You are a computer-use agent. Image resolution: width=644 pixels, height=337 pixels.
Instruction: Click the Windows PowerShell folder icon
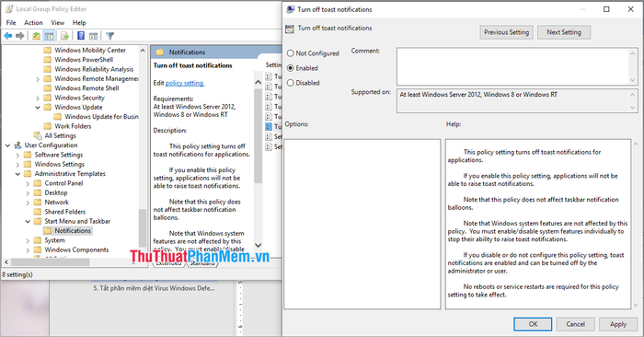pos(48,60)
